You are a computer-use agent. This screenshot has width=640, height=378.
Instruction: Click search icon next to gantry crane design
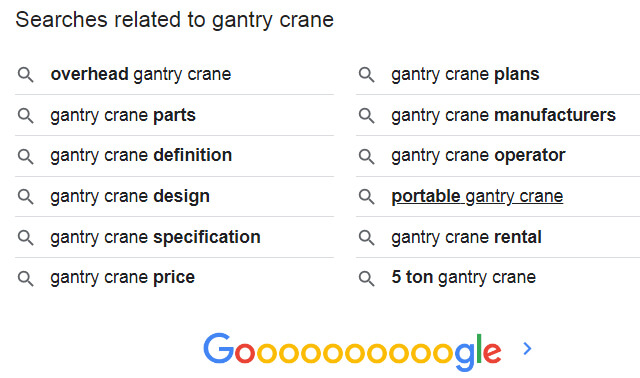(x=25, y=197)
